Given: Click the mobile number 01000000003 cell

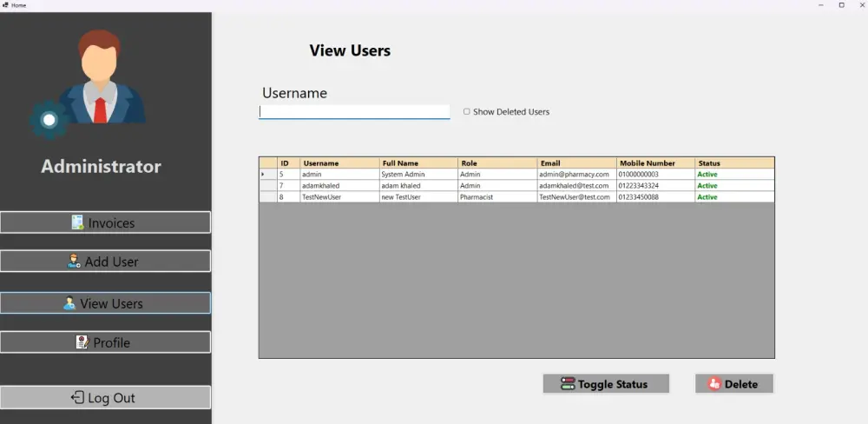Looking at the screenshot, I should (656, 174).
